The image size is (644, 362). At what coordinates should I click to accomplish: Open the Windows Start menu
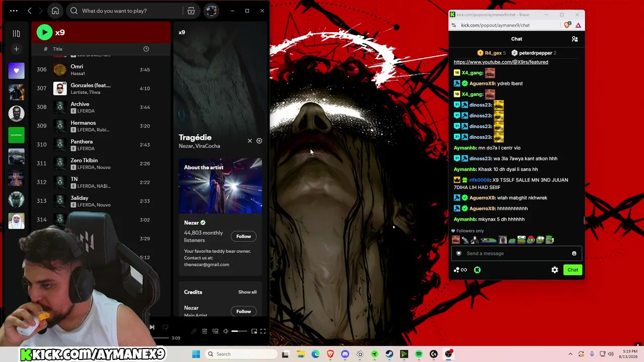[x=196, y=354]
